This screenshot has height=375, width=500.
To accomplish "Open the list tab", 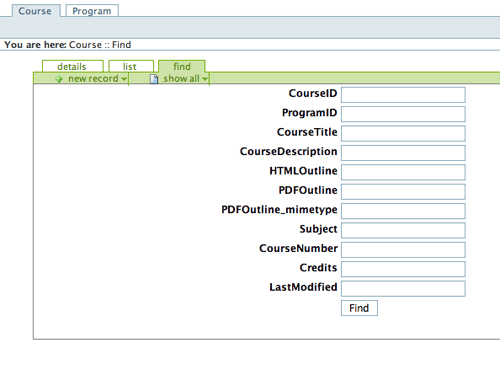I will point(131,66).
